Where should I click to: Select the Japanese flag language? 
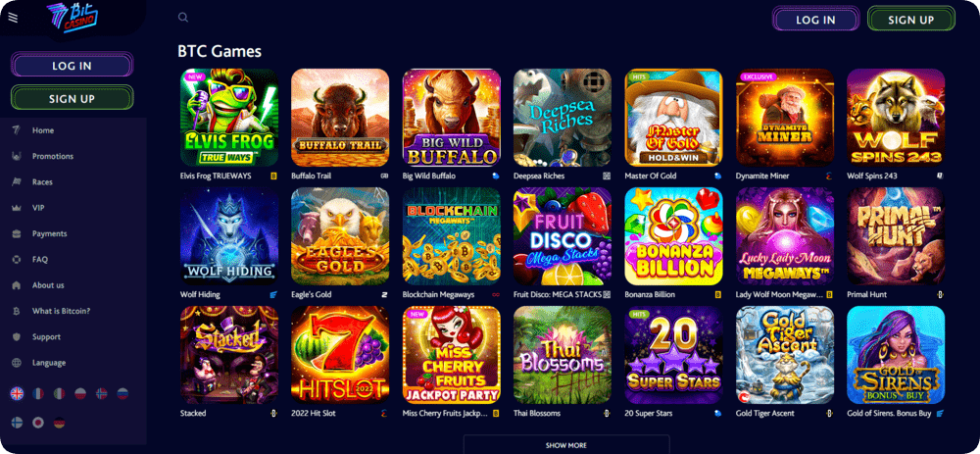coord(38,423)
